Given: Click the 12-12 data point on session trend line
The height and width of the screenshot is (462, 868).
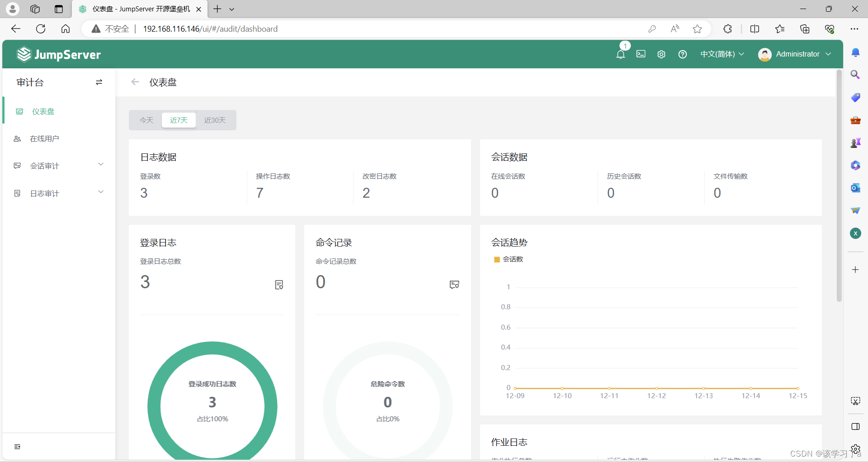Looking at the screenshot, I should point(656,388).
